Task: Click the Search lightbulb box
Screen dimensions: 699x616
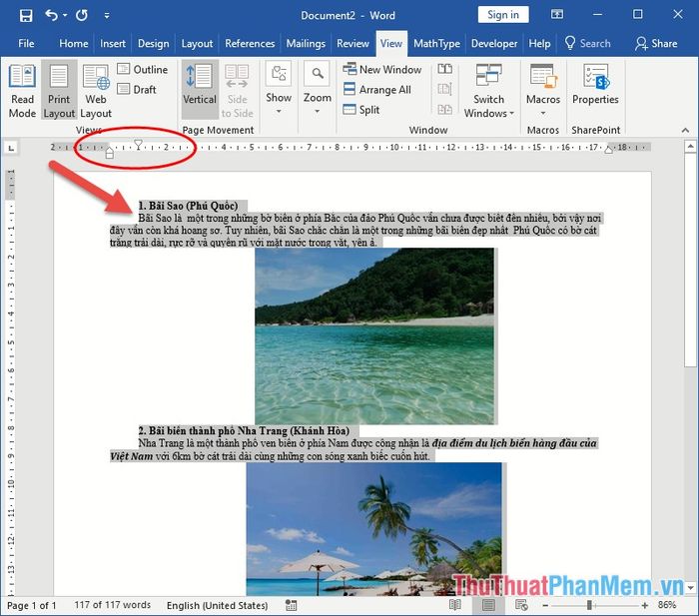Action: pos(587,43)
